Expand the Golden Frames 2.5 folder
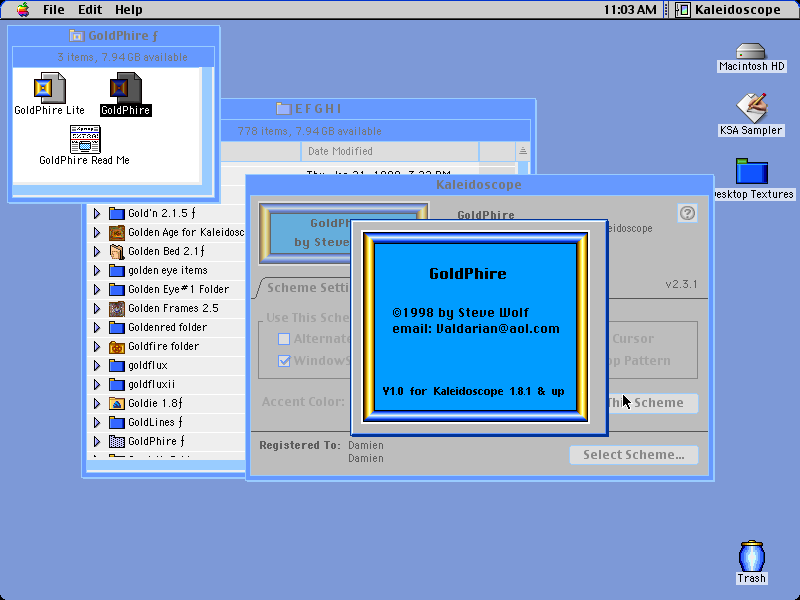 tap(97, 309)
